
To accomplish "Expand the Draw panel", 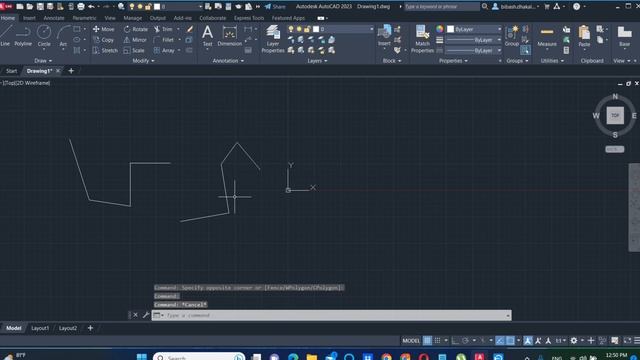I will coord(43,61).
